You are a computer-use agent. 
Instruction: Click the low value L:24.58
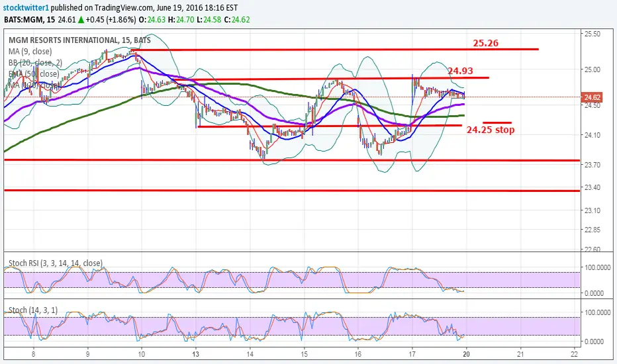click(x=209, y=20)
